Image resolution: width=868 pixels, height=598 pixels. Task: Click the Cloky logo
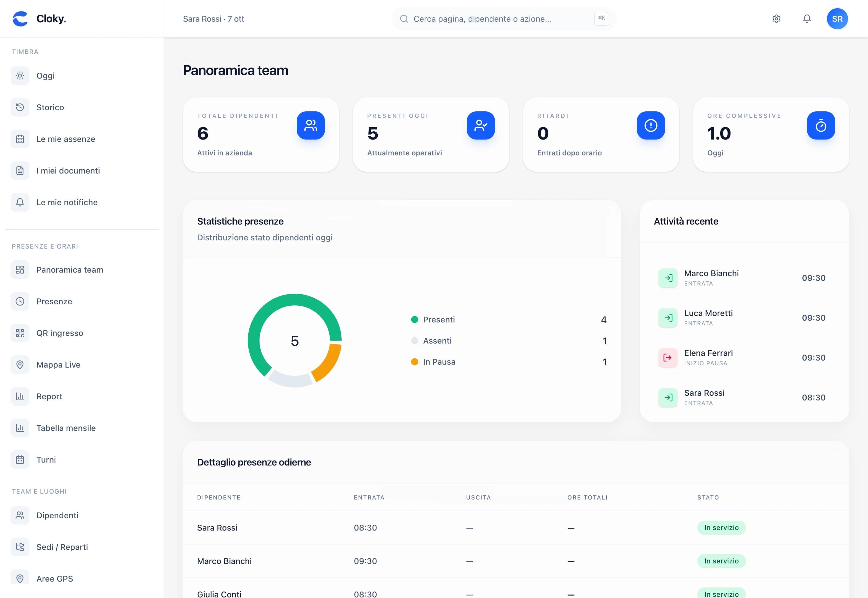(x=39, y=19)
